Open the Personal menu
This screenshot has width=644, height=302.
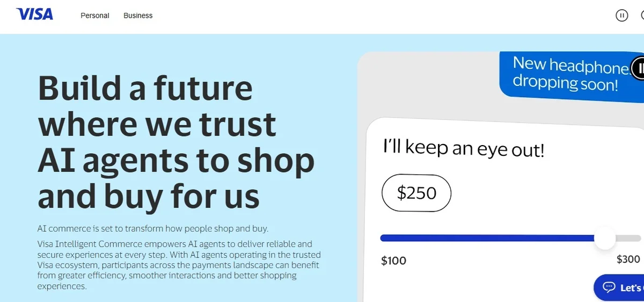coord(95,16)
